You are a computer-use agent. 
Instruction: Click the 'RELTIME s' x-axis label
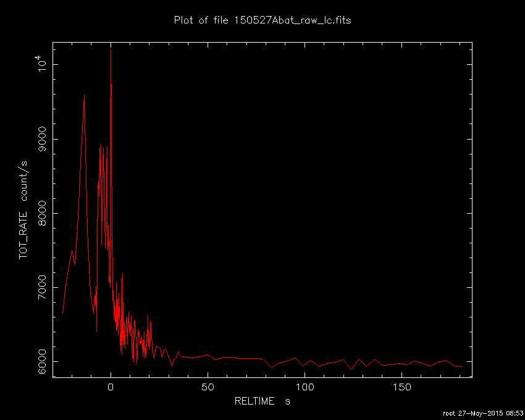262,401
